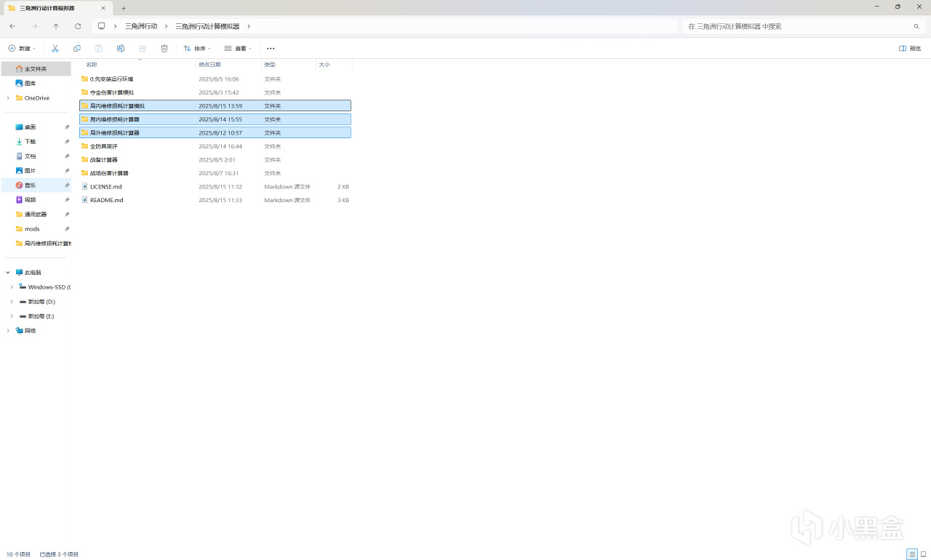Click the 2 KB size cell

[x=343, y=187]
